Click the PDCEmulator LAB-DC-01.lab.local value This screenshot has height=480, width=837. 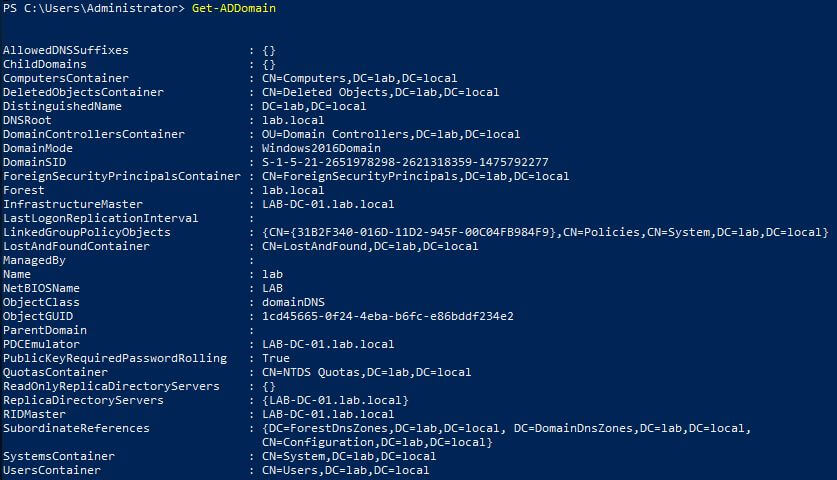point(328,344)
